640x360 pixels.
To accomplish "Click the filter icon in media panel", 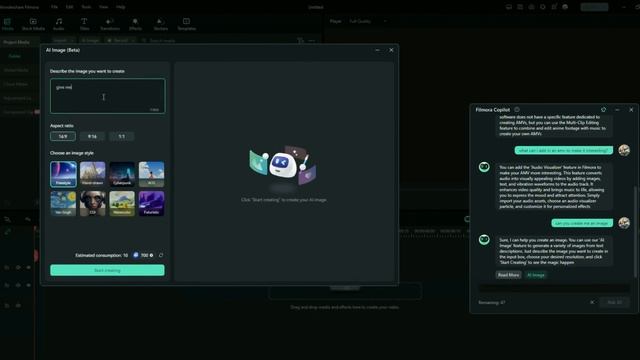I will click(x=300, y=41).
